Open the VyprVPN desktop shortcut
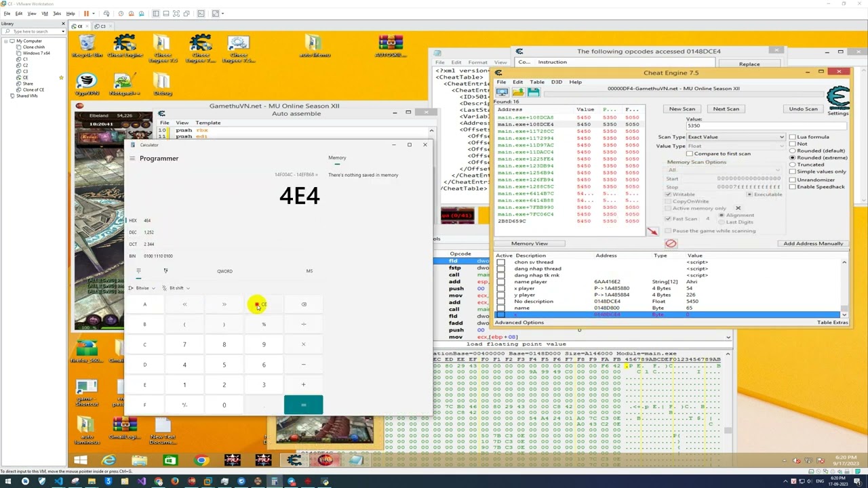Image resolution: width=868 pixels, height=488 pixels. pyautogui.click(x=87, y=84)
